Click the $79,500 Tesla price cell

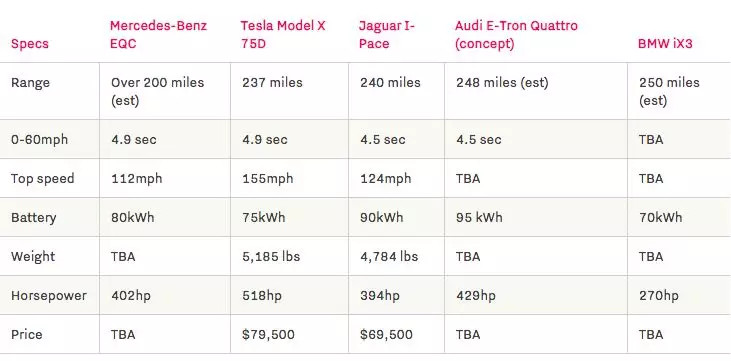(x=268, y=334)
